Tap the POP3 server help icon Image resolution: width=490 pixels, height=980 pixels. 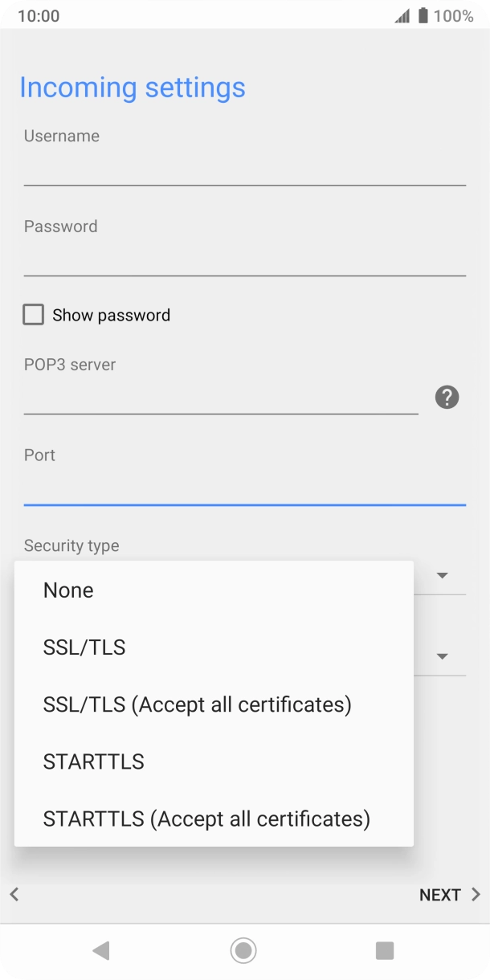tap(447, 397)
